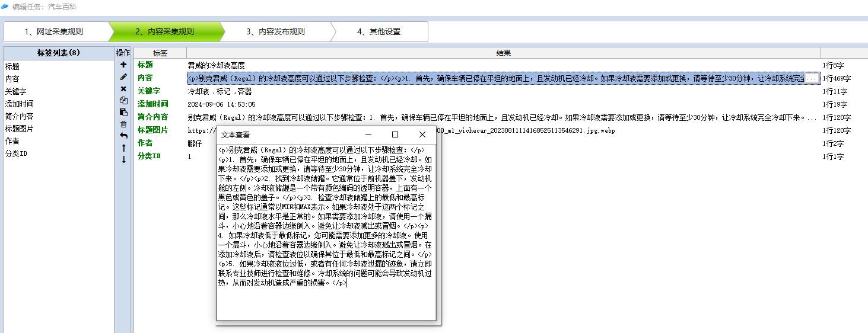
Task: Click the 简介内容 result summary text
Action: point(502,117)
